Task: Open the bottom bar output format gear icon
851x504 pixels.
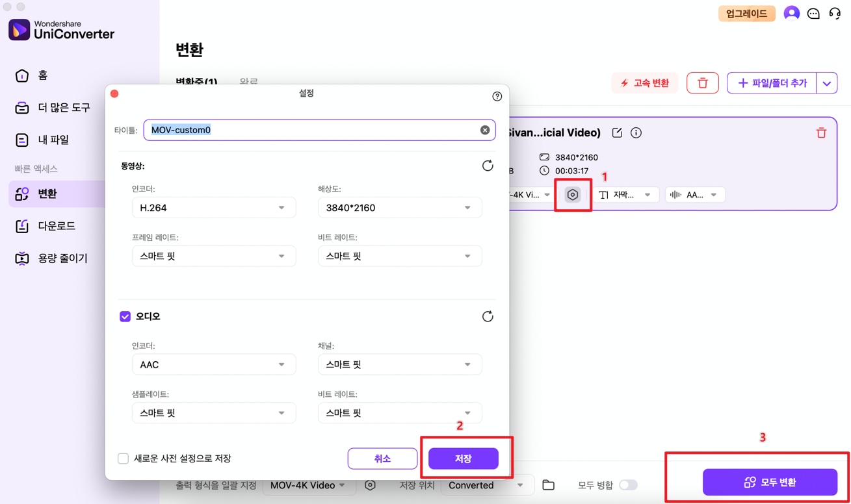Action: click(370, 485)
